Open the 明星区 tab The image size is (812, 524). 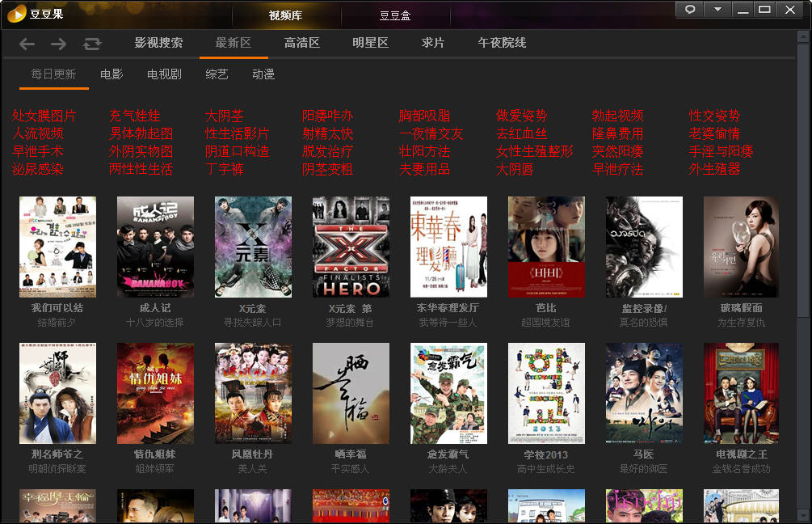click(371, 43)
